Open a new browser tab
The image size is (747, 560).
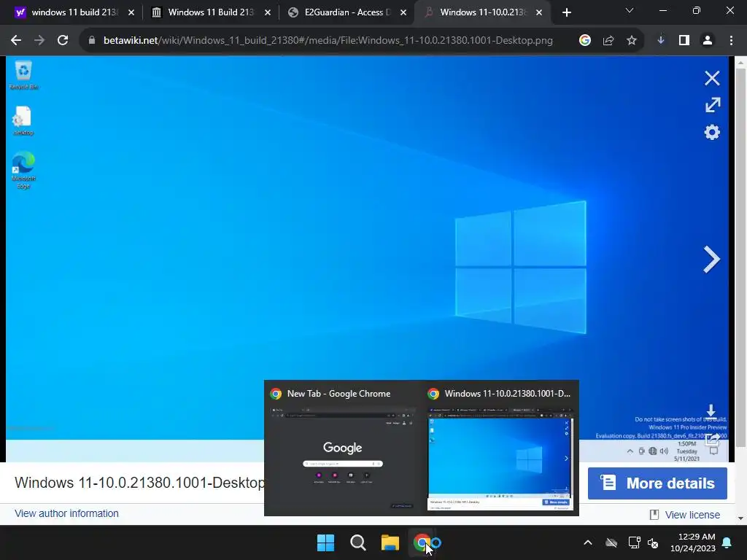coord(566,12)
